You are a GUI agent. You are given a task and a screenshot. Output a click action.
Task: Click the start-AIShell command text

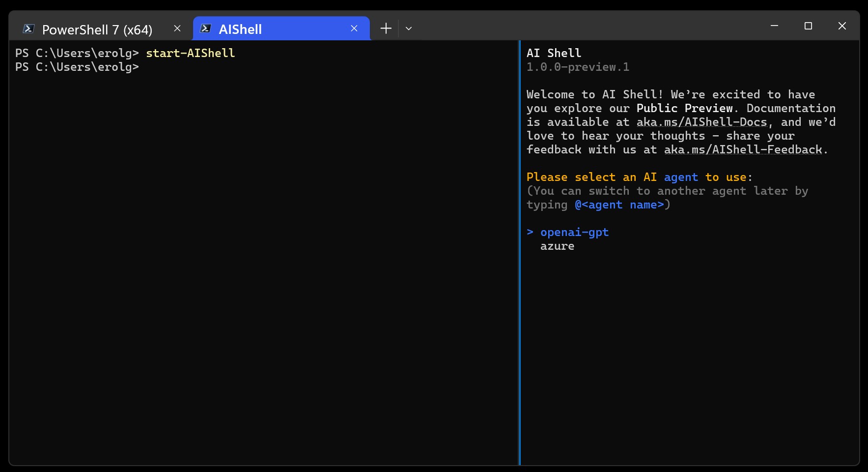[190, 53]
